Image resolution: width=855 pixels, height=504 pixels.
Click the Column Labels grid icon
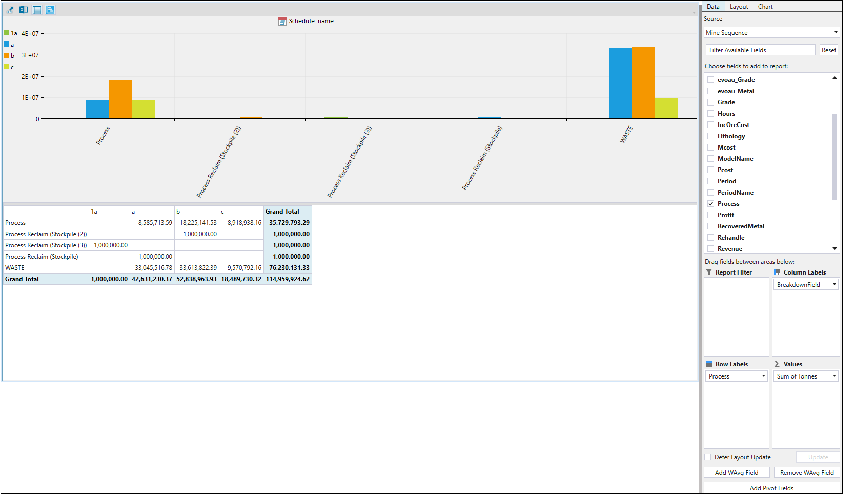[x=777, y=272]
